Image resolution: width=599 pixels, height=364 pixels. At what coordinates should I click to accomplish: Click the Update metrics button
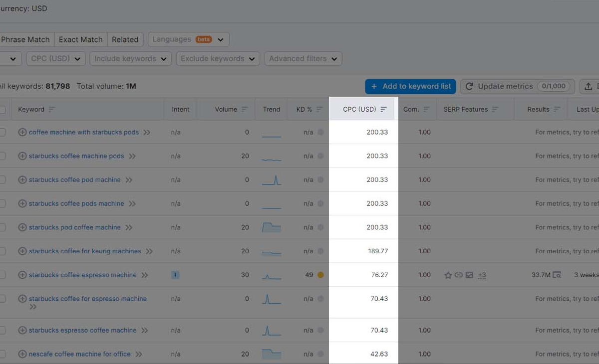[x=518, y=86]
